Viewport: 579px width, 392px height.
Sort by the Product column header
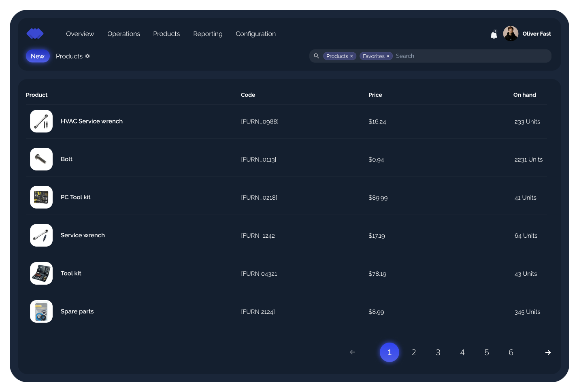coord(36,95)
